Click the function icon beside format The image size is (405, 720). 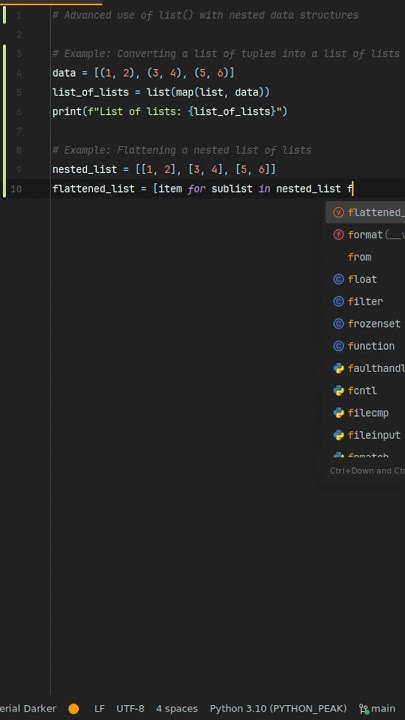(338, 235)
